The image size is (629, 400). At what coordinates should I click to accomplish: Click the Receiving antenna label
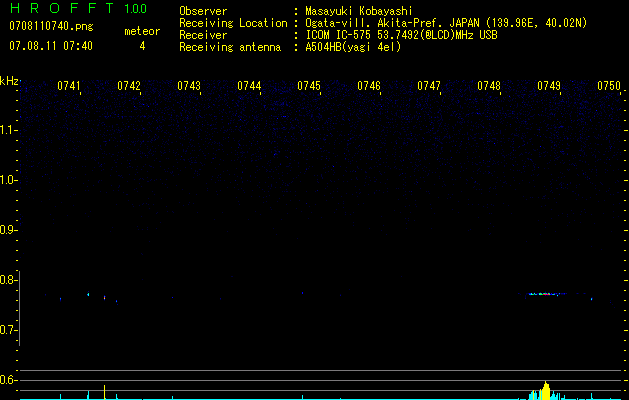coord(230,47)
